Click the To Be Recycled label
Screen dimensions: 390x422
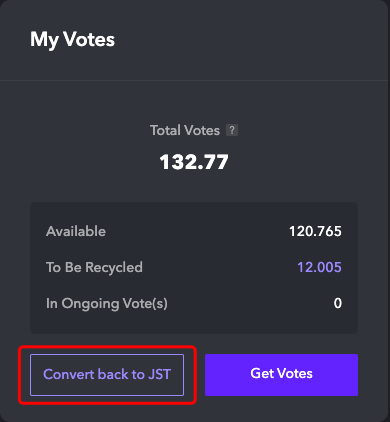click(x=94, y=267)
